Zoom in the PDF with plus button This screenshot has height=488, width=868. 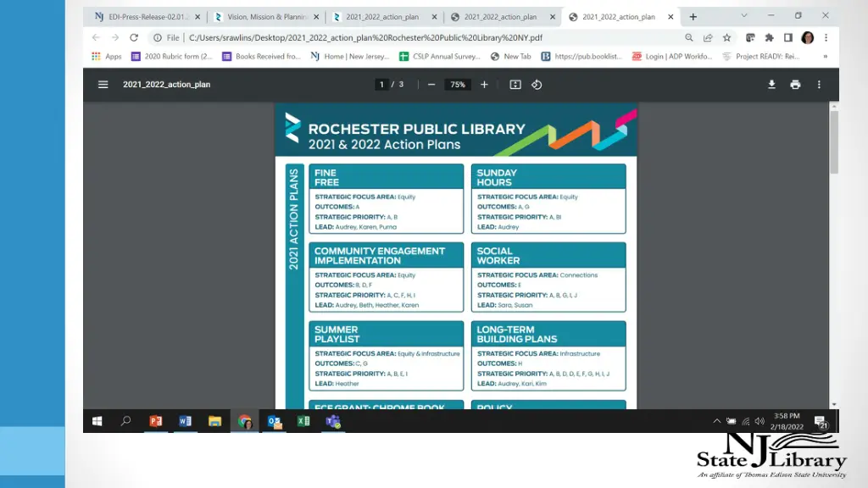pyautogui.click(x=484, y=85)
